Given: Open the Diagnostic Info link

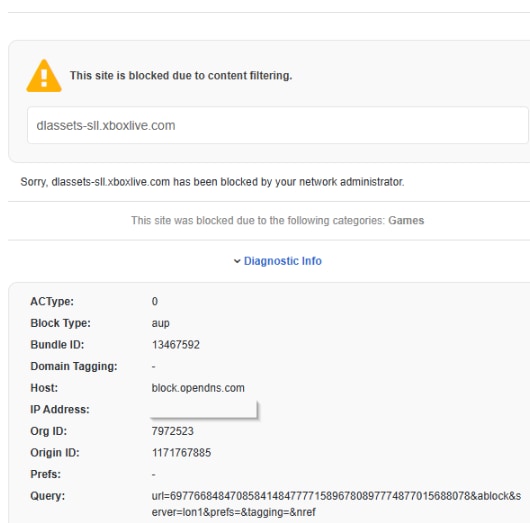Looking at the screenshot, I should 283,261.
